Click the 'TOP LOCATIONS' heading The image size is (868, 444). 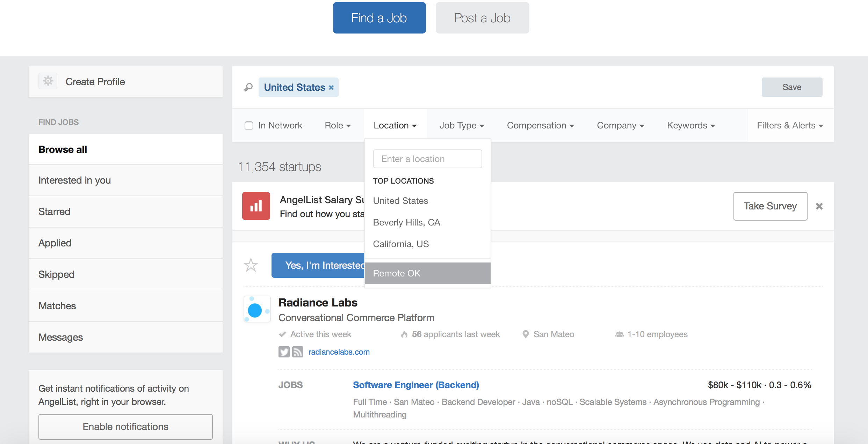403,181
